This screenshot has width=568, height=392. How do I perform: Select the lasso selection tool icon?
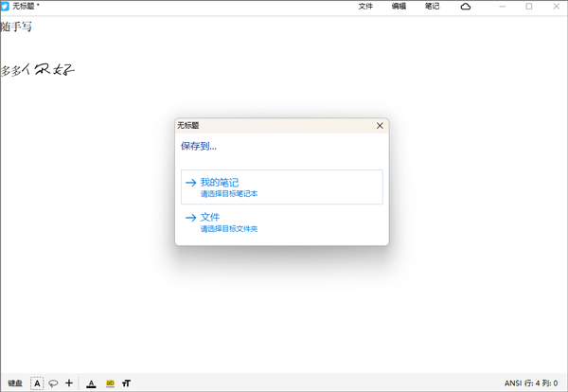tap(53, 383)
